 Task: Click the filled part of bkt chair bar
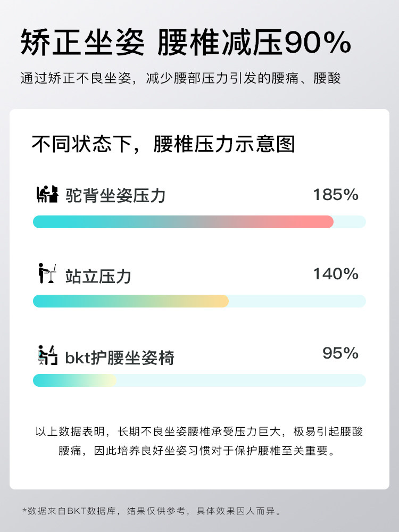point(74,380)
